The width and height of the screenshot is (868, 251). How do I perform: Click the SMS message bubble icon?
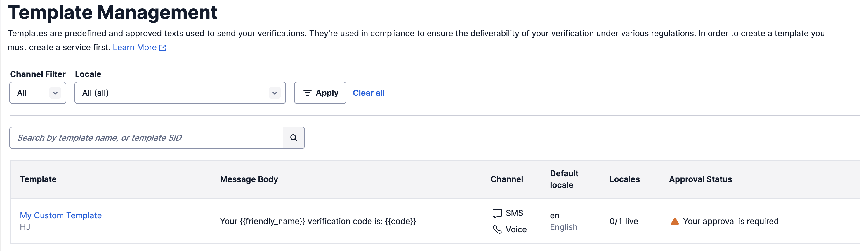(x=497, y=213)
